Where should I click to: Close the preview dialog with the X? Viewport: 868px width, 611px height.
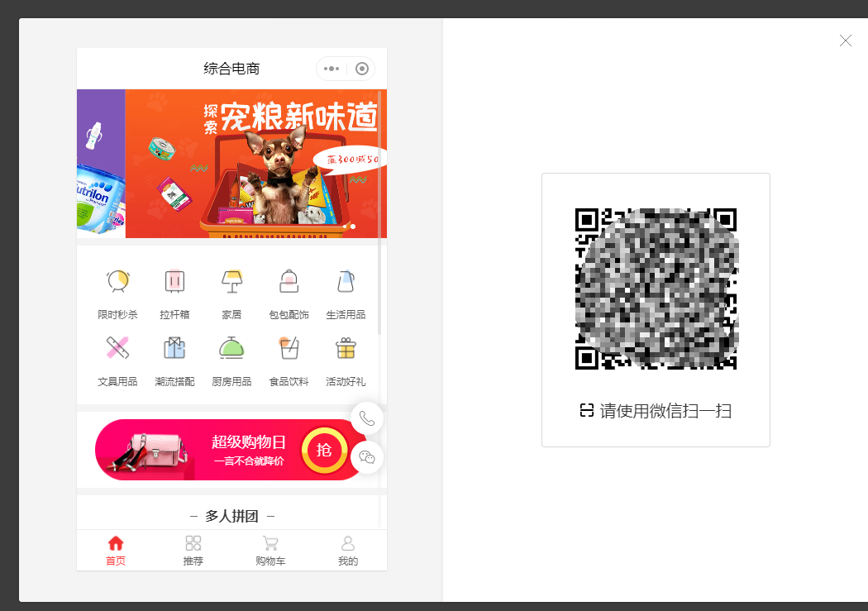pos(846,41)
